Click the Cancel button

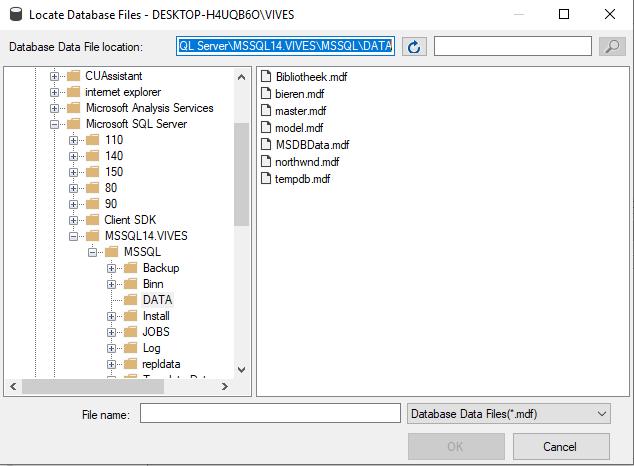coord(561,447)
